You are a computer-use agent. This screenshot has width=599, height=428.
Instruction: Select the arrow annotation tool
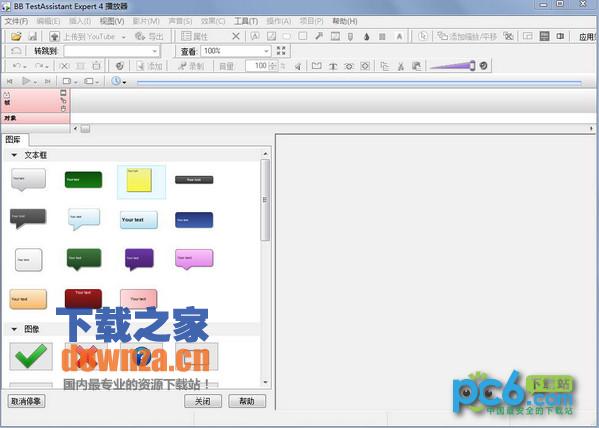tap(319, 36)
